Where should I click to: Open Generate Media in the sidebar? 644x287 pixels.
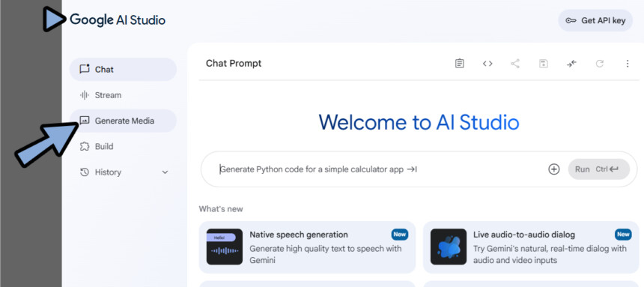coord(123,121)
